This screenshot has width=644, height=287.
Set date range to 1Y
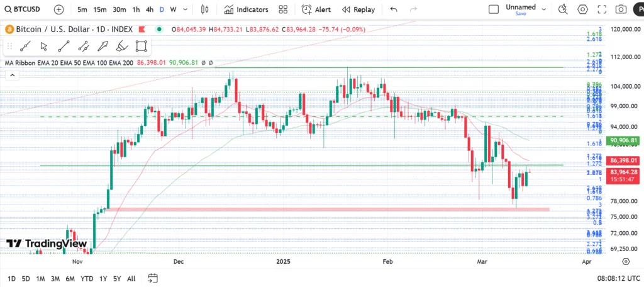click(x=103, y=279)
